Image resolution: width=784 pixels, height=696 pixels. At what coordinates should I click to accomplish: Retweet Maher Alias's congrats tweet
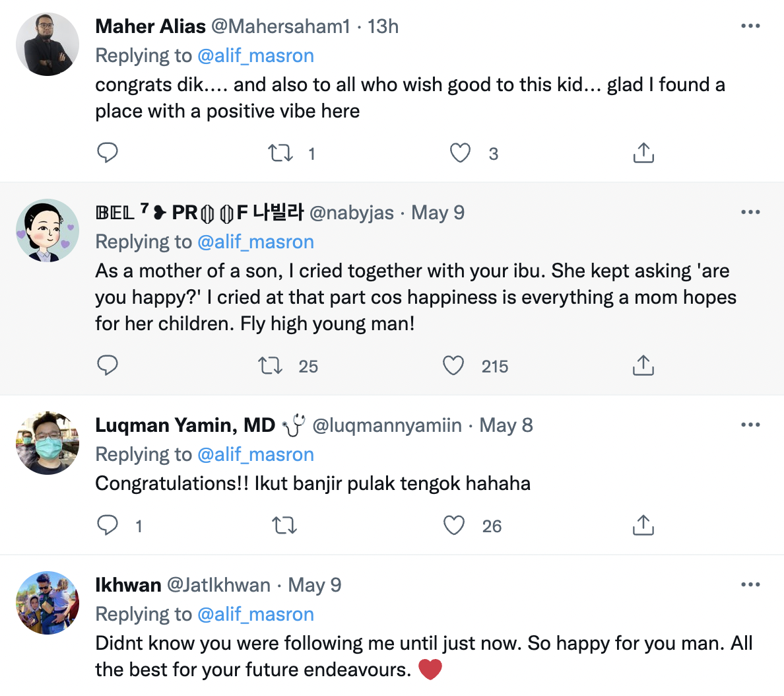coord(280,153)
